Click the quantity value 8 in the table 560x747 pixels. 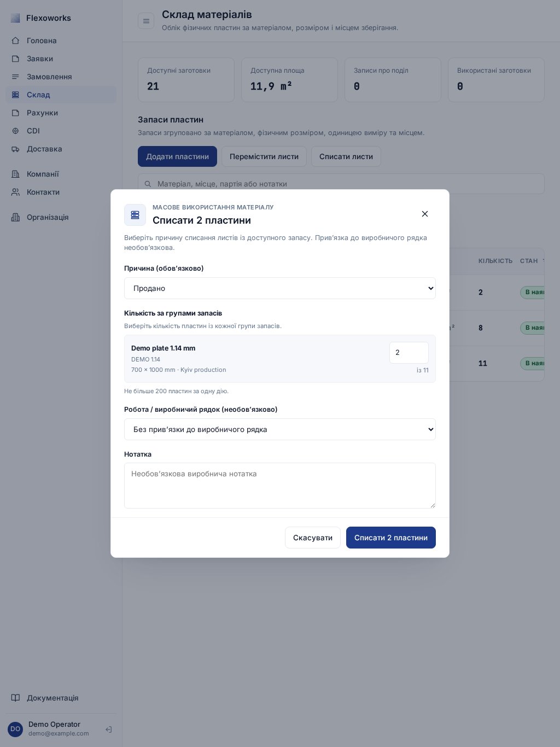481,328
